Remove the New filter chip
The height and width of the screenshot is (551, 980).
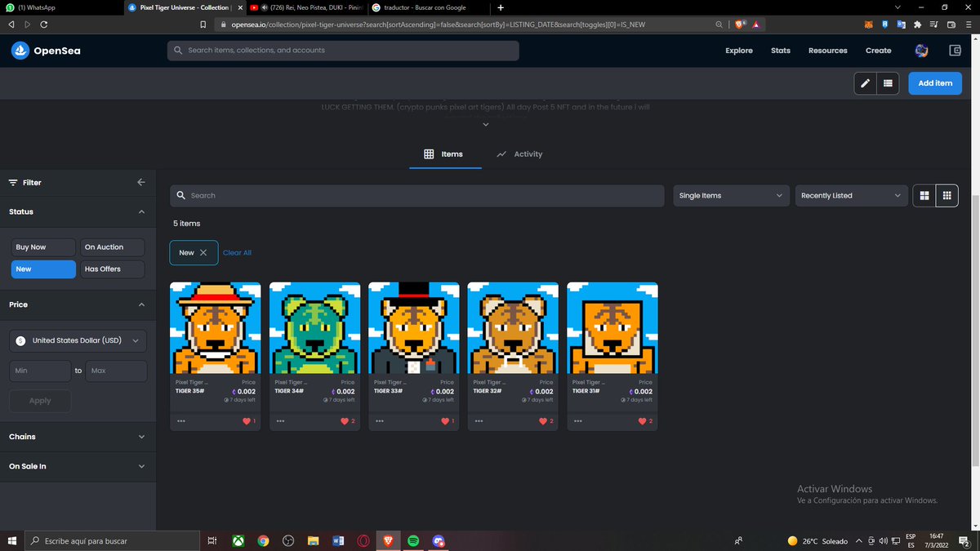[x=203, y=253]
